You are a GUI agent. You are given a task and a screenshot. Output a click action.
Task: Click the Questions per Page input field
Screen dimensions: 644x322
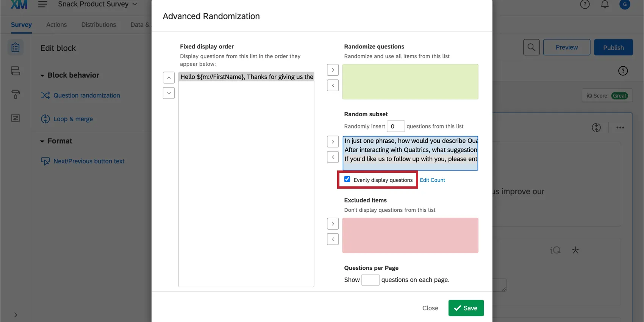point(370,280)
